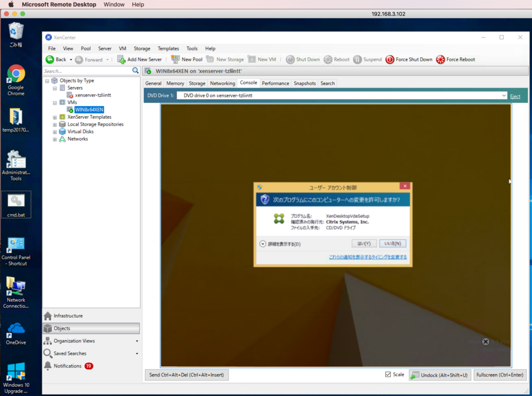The width and height of the screenshot is (532, 396).
Task: Click the Organization Views icon
Action: [48, 341]
